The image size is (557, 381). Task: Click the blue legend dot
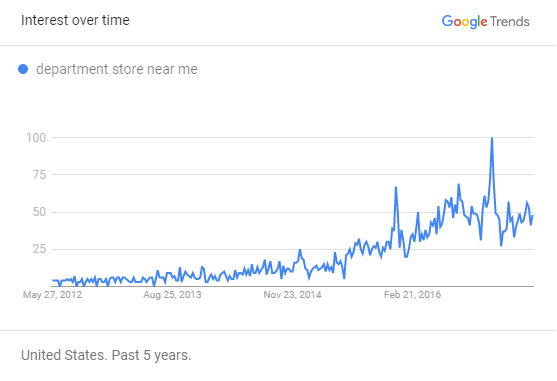(23, 69)
